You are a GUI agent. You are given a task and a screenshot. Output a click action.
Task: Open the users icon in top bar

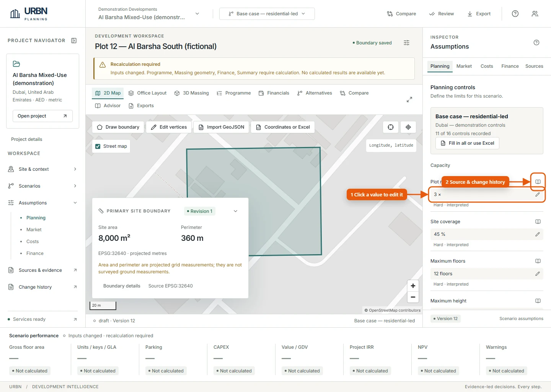pyautogui.click(x=535, y=14)
